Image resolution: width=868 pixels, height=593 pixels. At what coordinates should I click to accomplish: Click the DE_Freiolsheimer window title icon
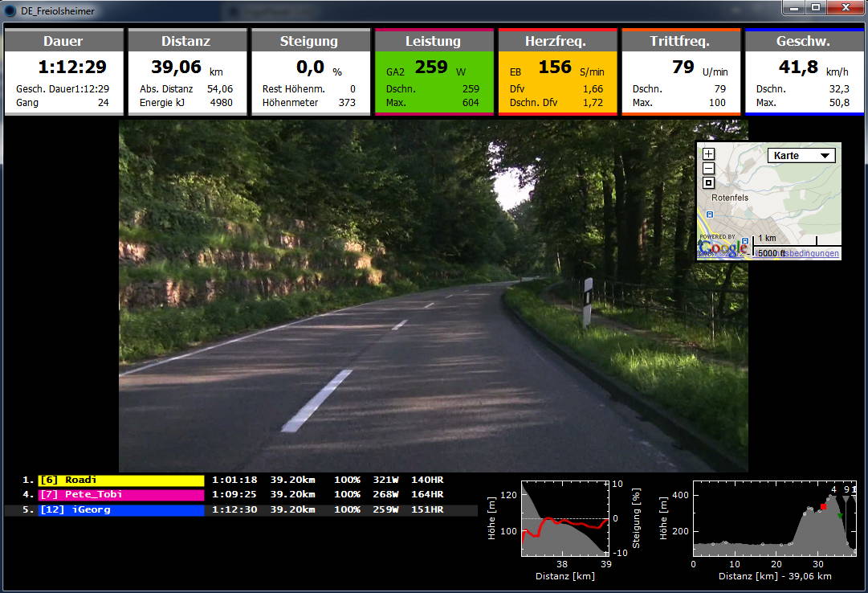pos(10,10)
